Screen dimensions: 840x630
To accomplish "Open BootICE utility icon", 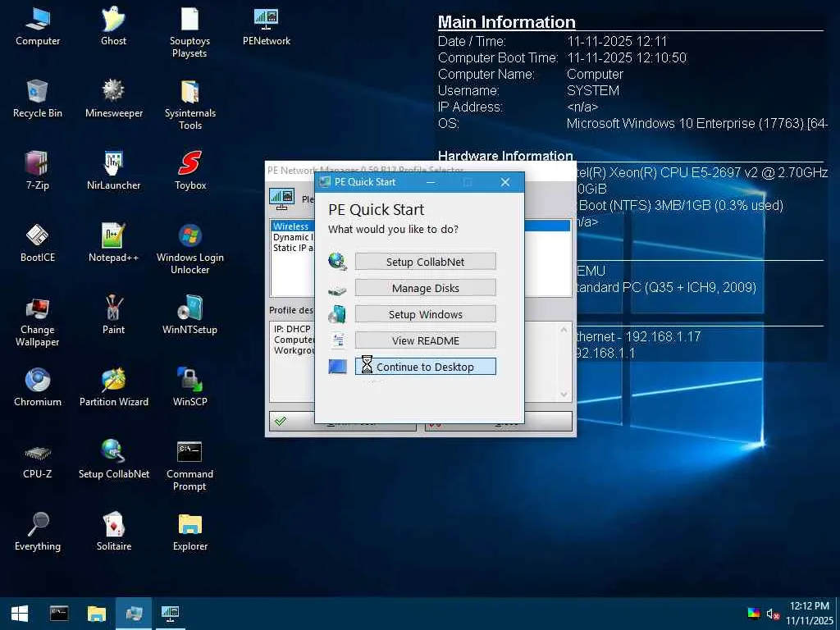I will pyautogui.click(x=38, y=243).
